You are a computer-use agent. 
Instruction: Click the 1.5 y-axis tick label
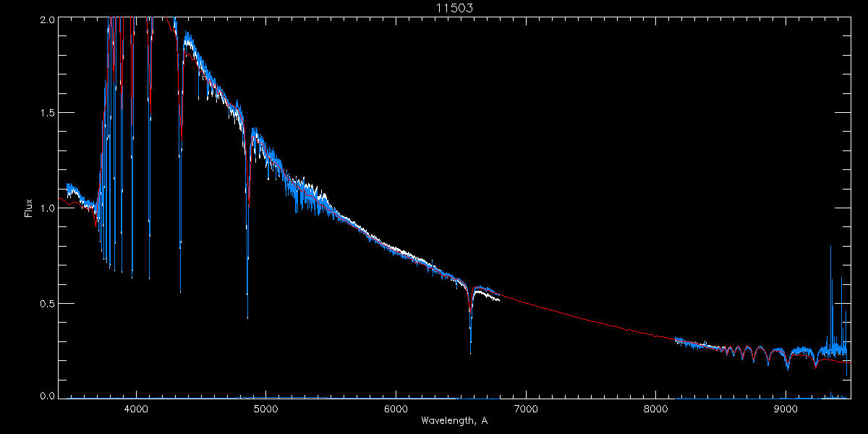tap(47, 114)
